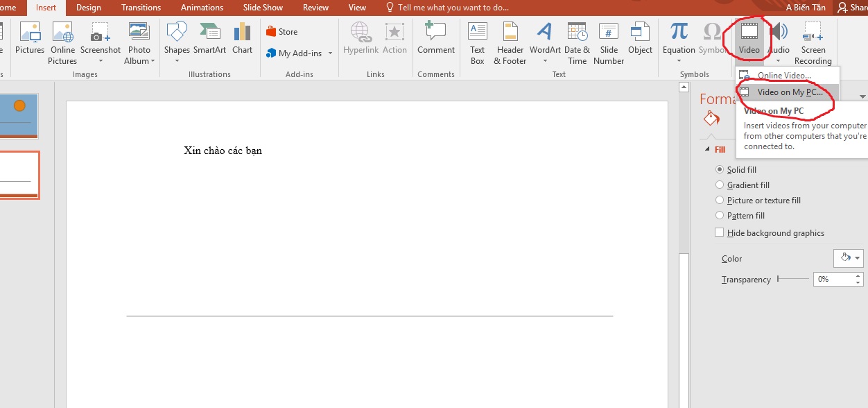868x408 pixels.
Task: Switch to the Design tab
Action: 88,8
